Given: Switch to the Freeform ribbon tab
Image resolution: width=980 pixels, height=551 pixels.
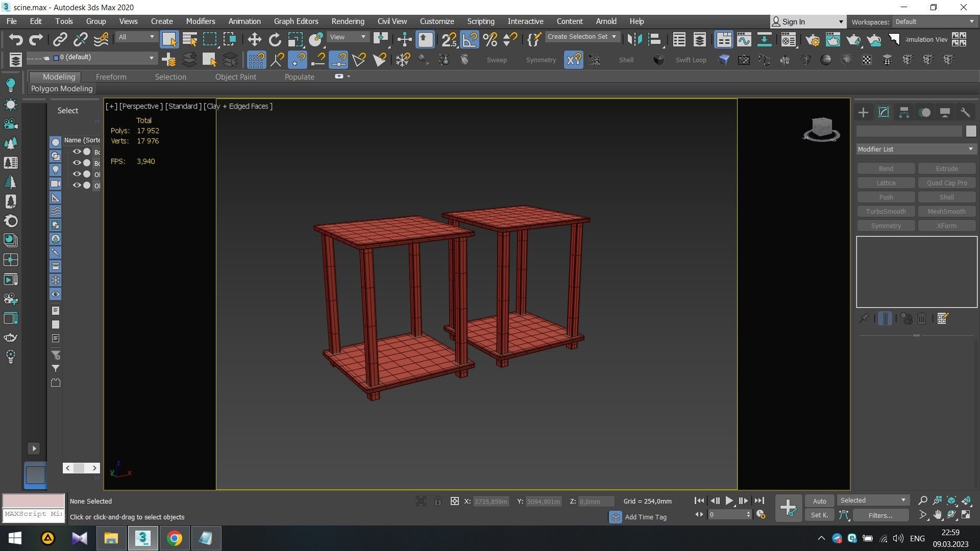Looking at the screenshot, I should click(x=111, y=77).
